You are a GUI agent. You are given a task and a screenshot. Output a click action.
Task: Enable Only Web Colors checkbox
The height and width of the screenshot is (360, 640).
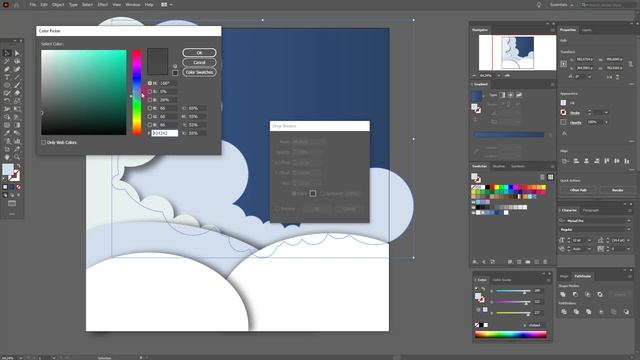coord(43,142)
